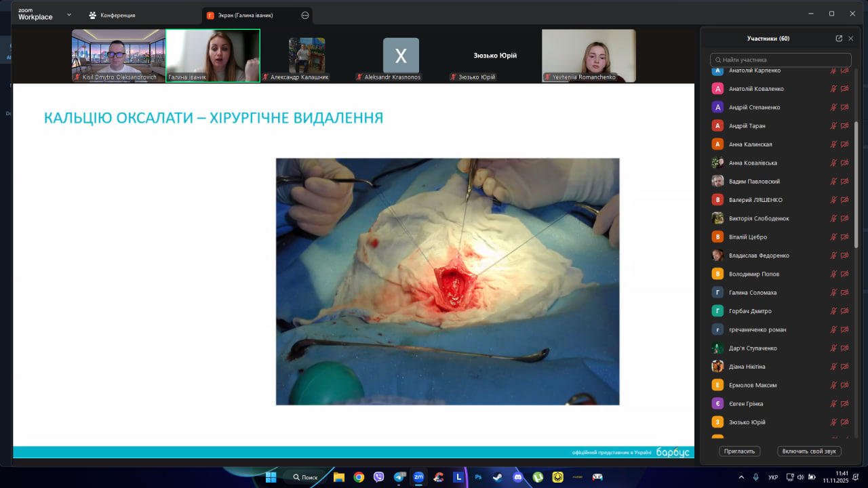Open Viber from the taskbar
This screenshot has width=868, height=488.
click(378, 477)
